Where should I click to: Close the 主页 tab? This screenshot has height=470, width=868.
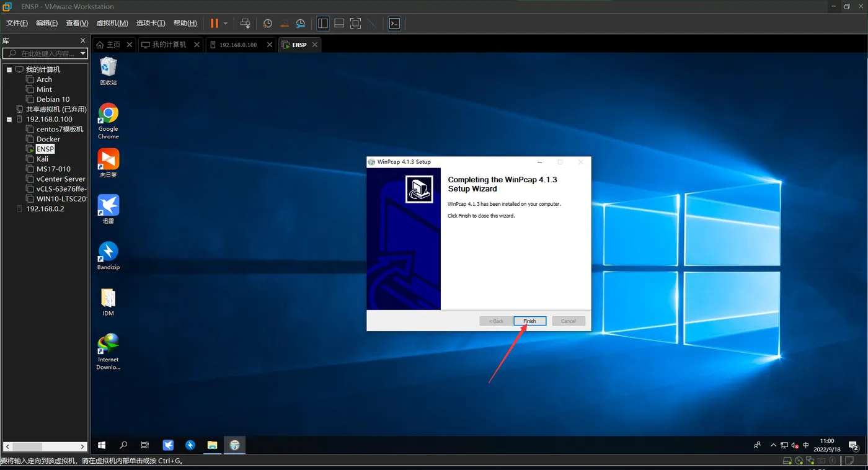(130, 45)
